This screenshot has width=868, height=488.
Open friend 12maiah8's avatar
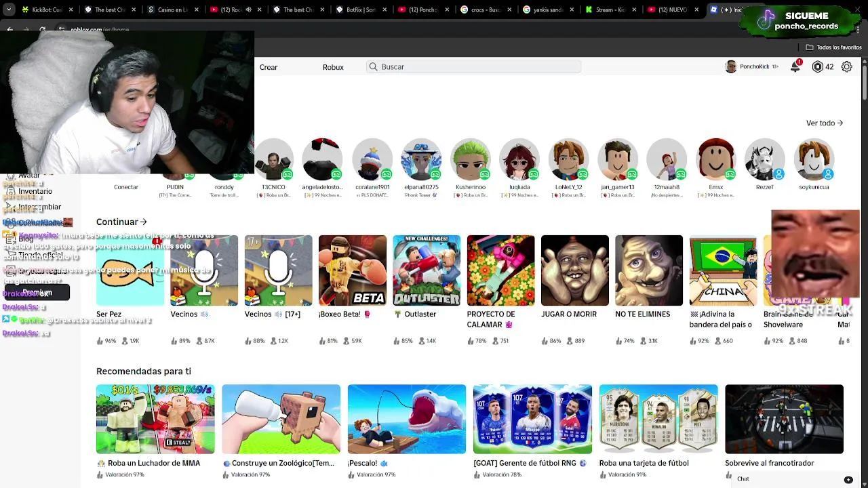tap(667, 160)
